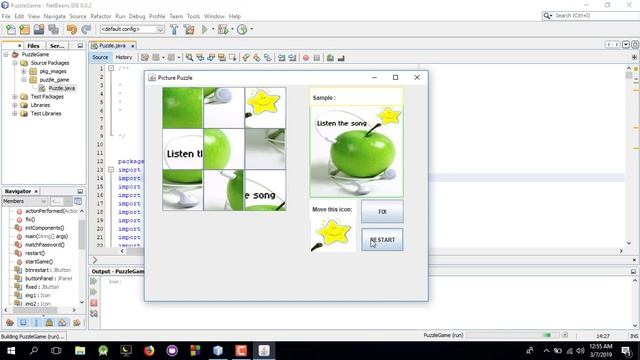Open the Tools menu

coord(193,16)
